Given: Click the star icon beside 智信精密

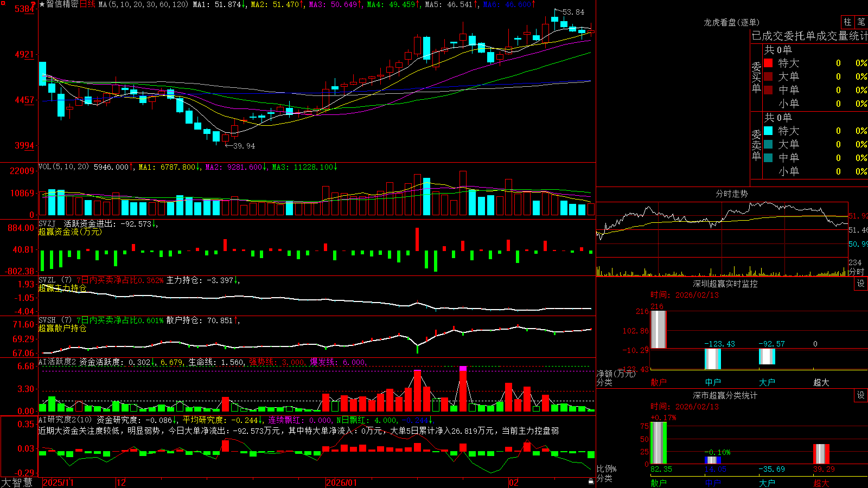Looking at the screenshot, I should 42,4.
